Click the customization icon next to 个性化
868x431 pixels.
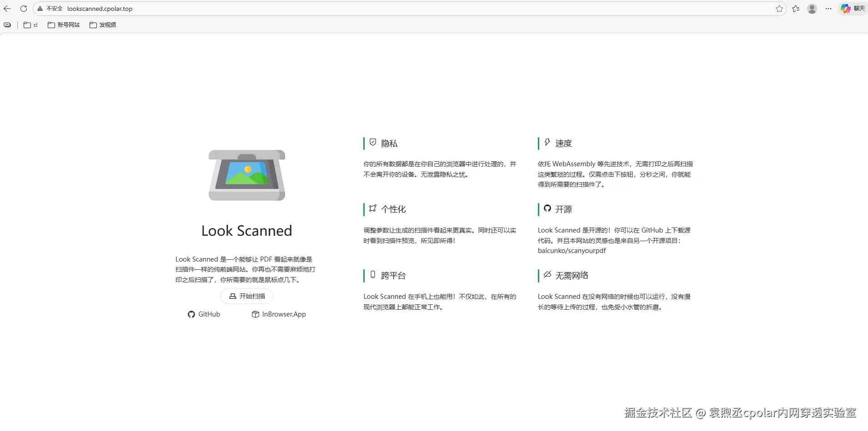pos(373,208)
